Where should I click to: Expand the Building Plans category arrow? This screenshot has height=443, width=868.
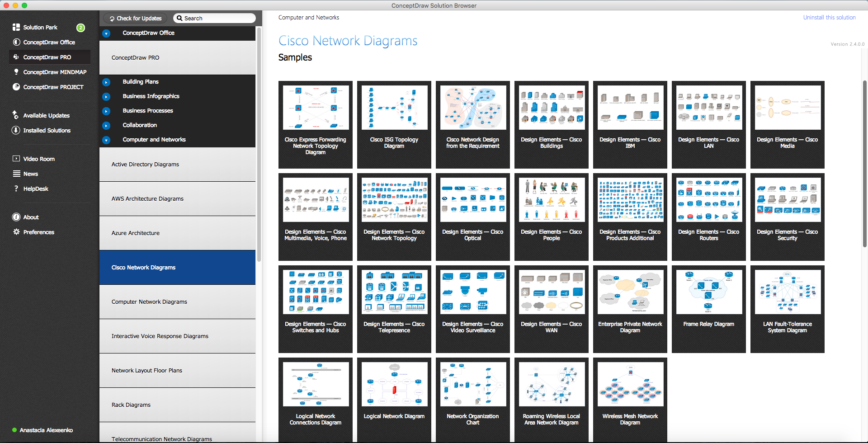click(106, 82)
